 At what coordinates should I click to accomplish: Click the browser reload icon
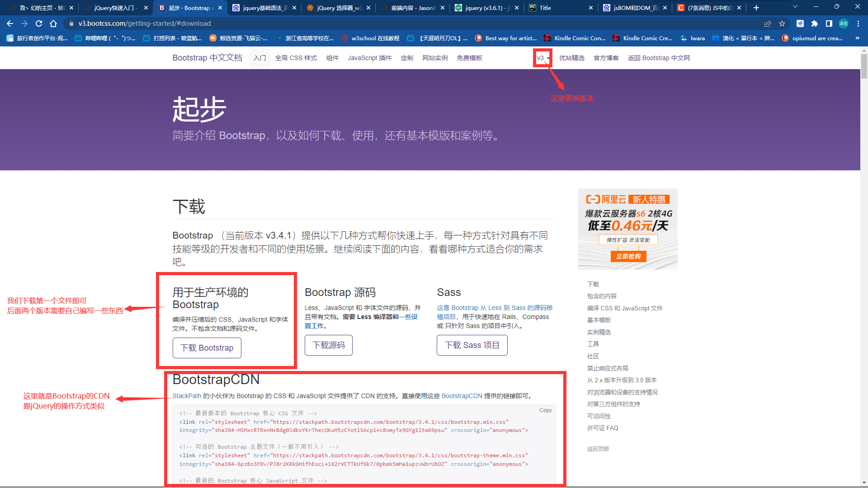tap(39, 23)
